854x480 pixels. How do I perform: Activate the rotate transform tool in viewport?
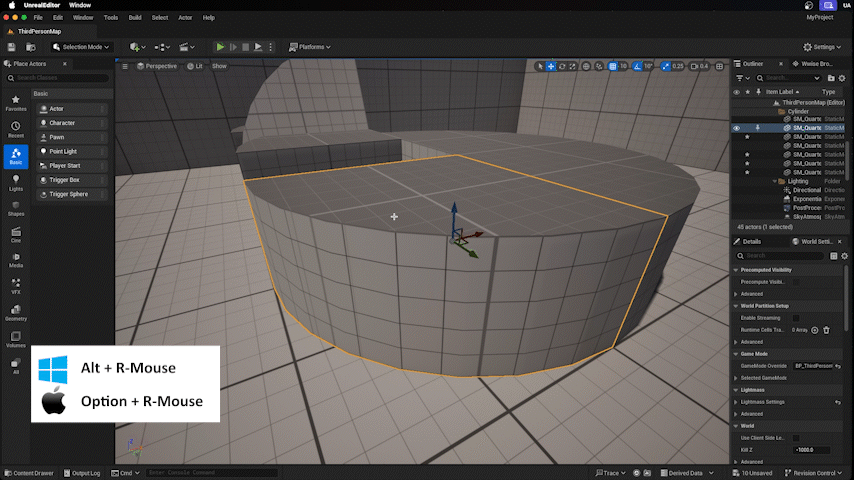562,66
